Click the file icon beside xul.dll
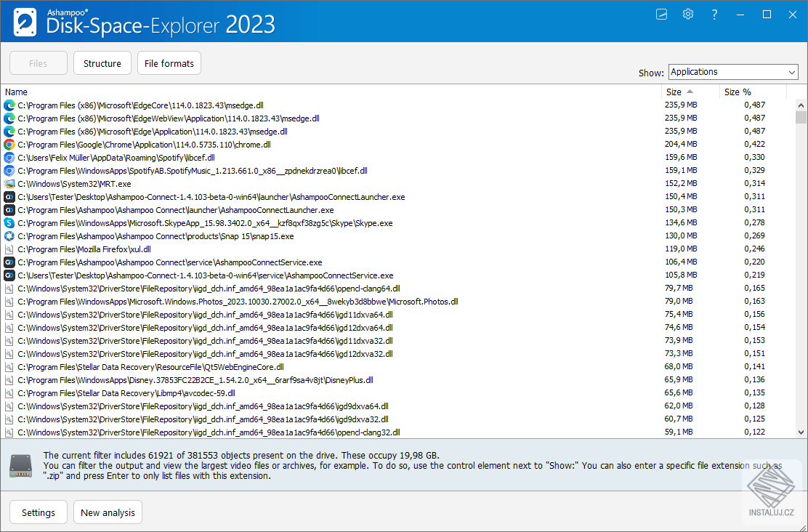This screenshot has width=808, height=532. coord(9,249)
